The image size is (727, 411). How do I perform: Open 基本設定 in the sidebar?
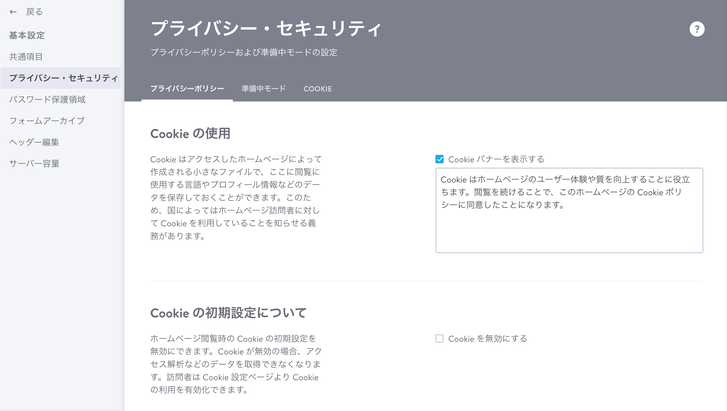coord(27,35)
